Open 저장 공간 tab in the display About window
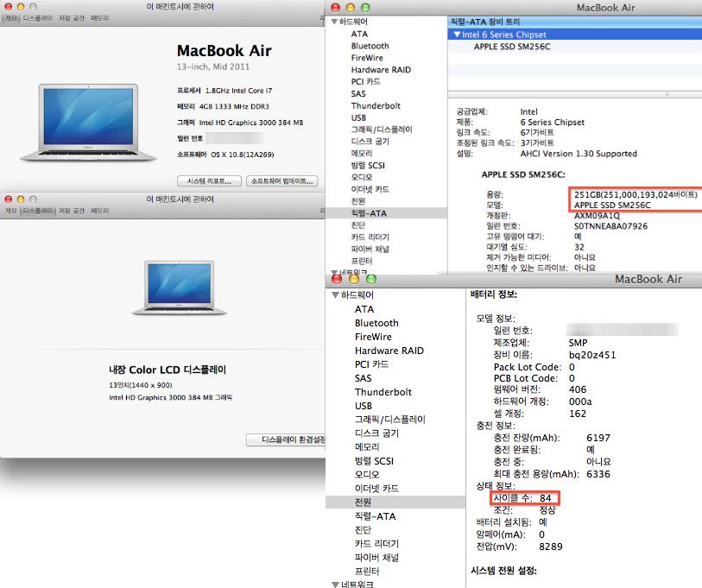This screenshot has width=702, height=588. 72,211
